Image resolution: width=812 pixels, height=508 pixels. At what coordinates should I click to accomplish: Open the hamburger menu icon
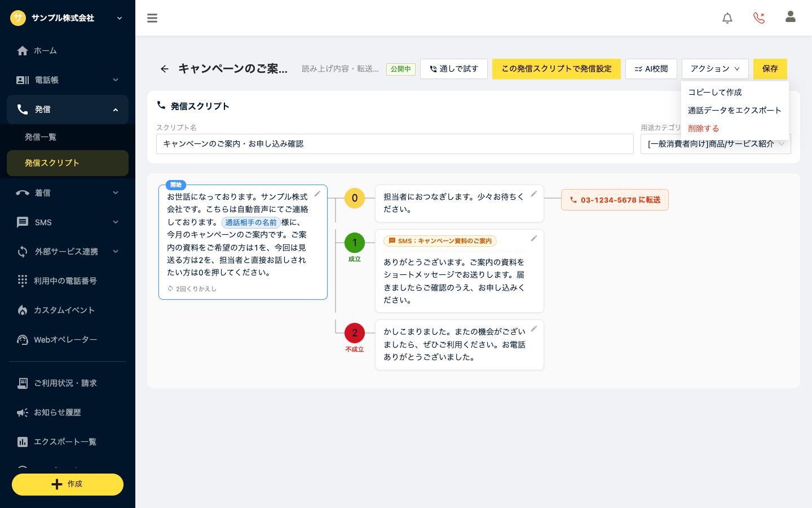tap(152, 18)
